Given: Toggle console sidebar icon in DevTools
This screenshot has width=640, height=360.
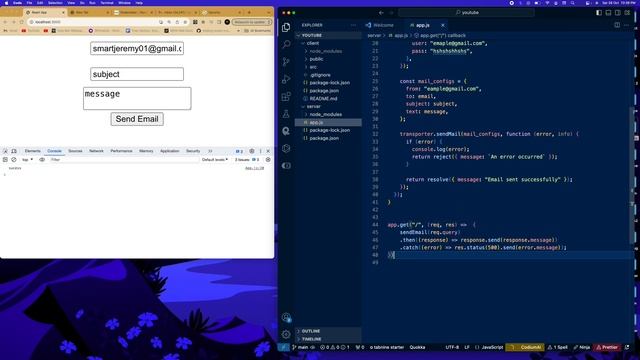Looking at the screenshot, I should coord(5,160).
